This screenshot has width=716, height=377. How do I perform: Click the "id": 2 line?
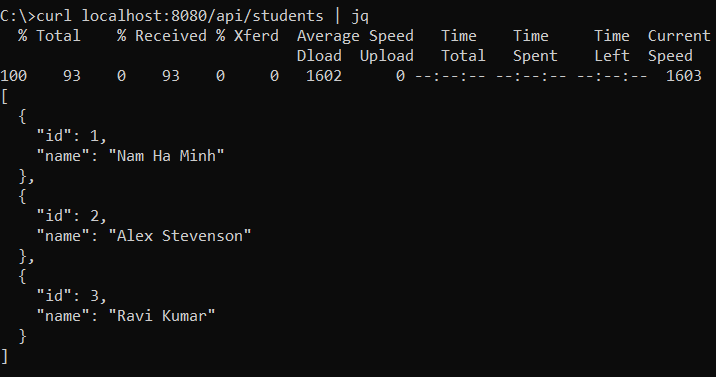(72, 216)
